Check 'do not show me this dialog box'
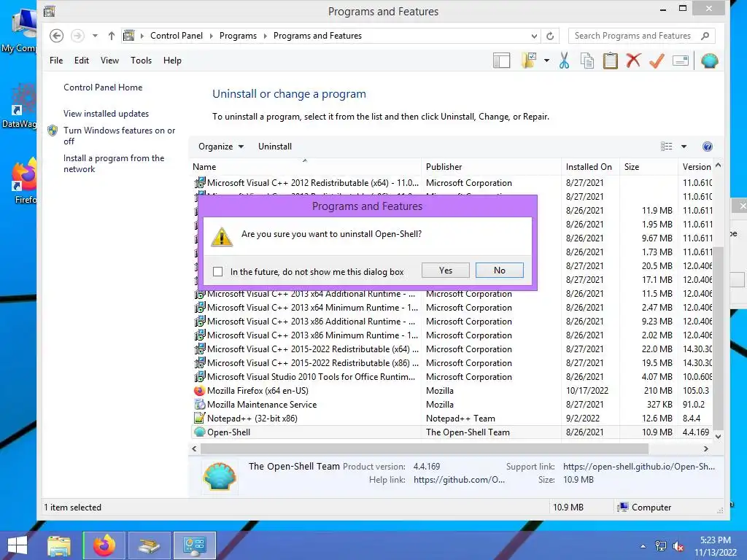Image resolution: width=747 pixels, height=560 pixels. tap(217, 272)
